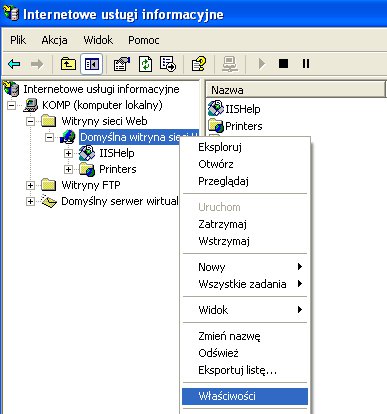Choose Zatrzymaj from context menu

coord(245,224)
